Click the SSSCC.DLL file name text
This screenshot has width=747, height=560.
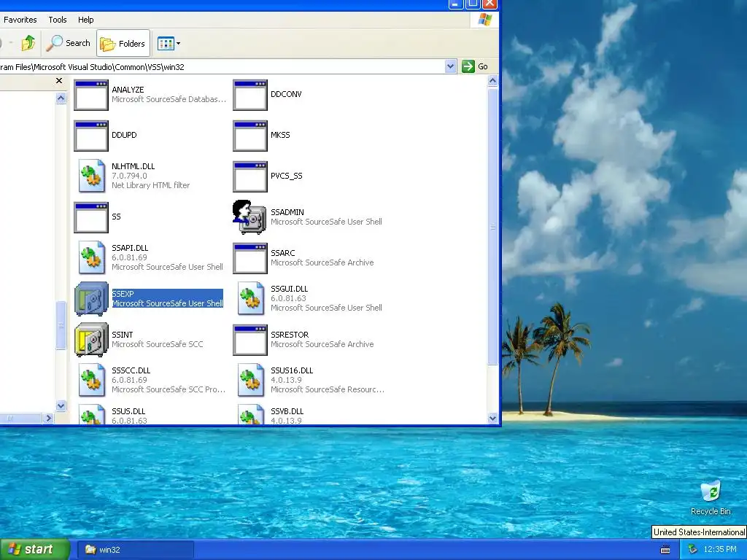131,370
